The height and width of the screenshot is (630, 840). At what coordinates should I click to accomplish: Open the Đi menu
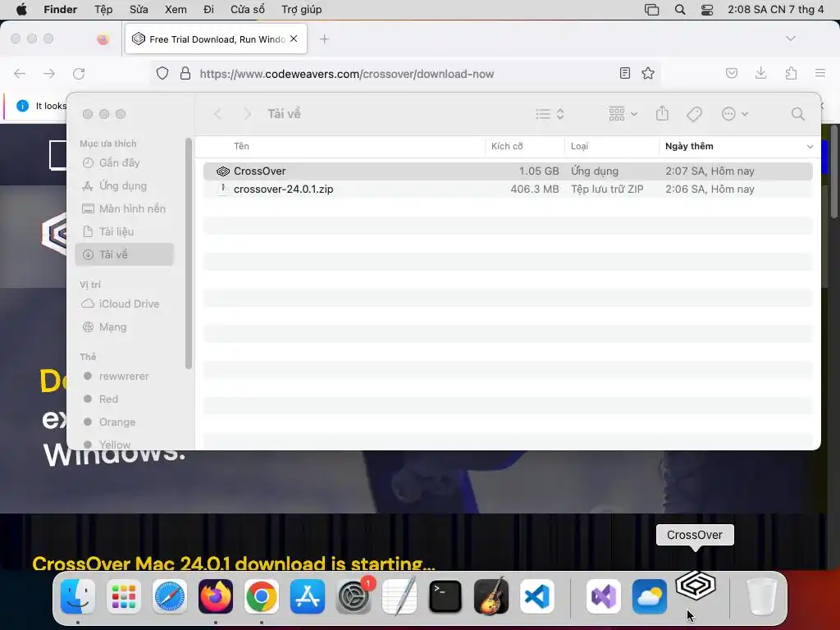point(209,10)
